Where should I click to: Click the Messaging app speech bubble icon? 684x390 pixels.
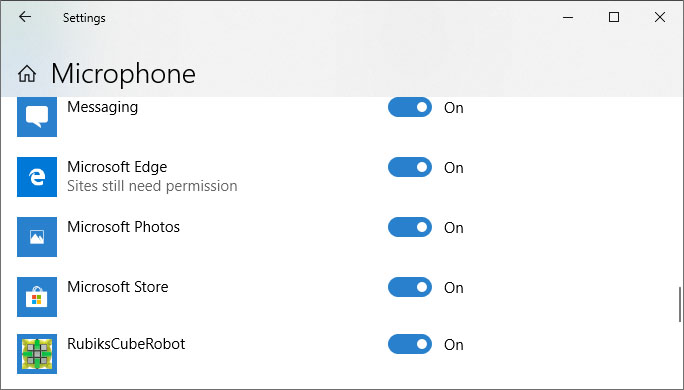(37, 116)
